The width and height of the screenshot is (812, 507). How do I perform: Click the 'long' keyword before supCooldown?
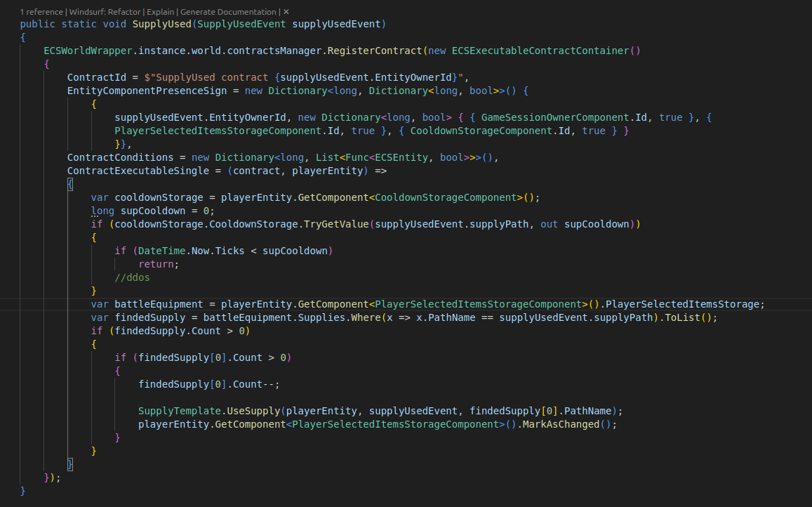pos(102,211)
